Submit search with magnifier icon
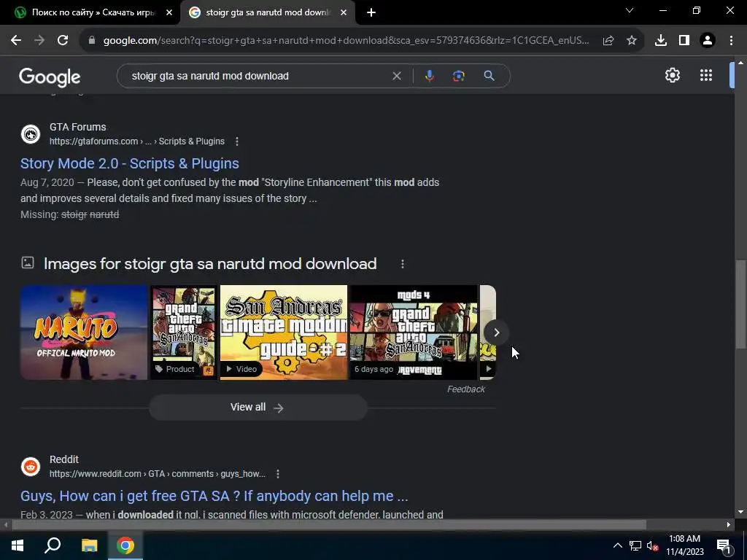The height and width of the screenshot is (560, 747). pyautogui.click(x=489, y=76)
